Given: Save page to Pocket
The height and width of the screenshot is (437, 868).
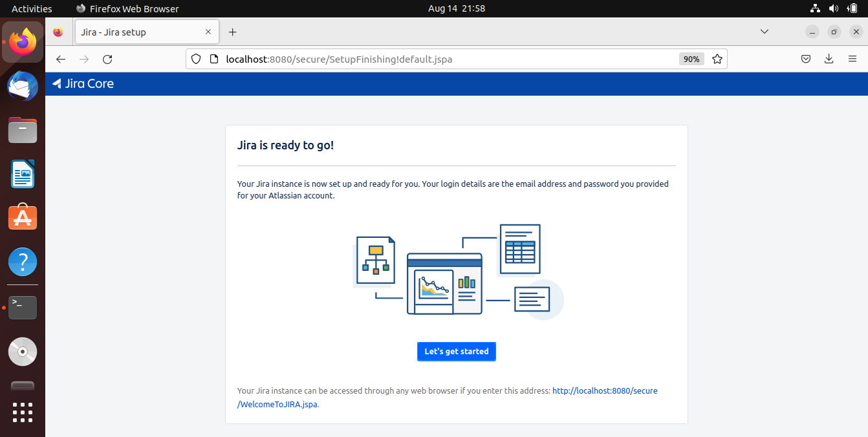Looking at the screenshot, I should click(805, 59).
